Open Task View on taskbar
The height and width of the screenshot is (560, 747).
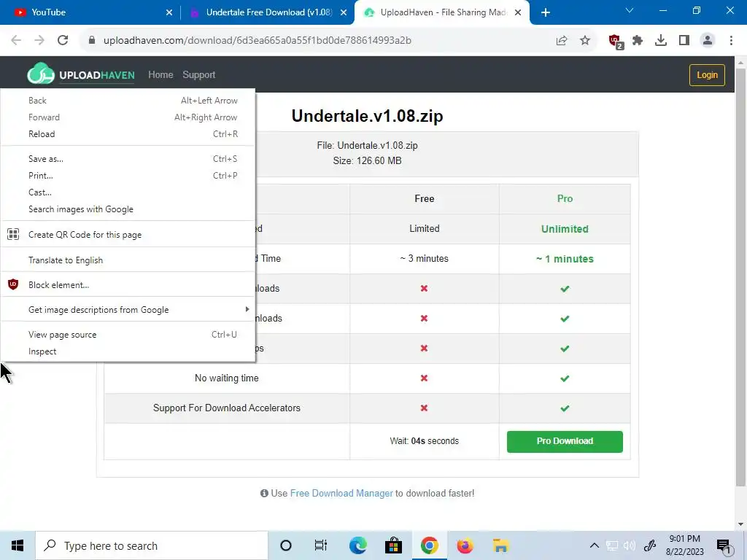coord(321,545)
